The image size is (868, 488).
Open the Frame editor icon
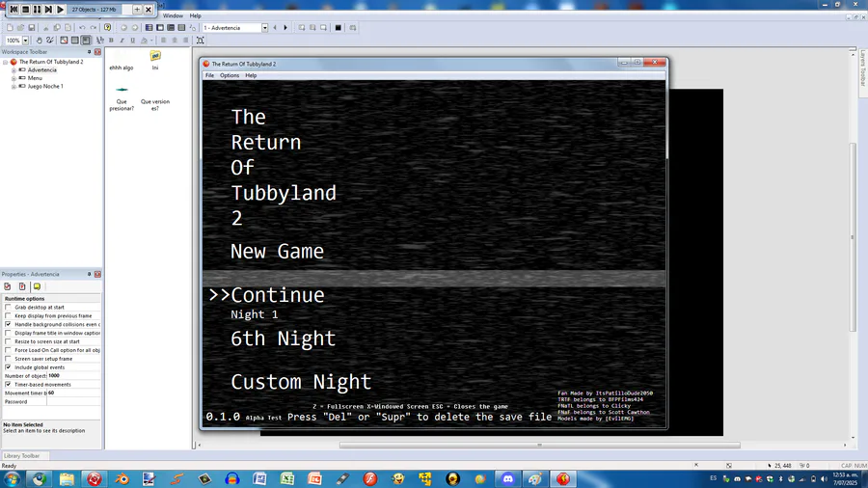point(160,28)
